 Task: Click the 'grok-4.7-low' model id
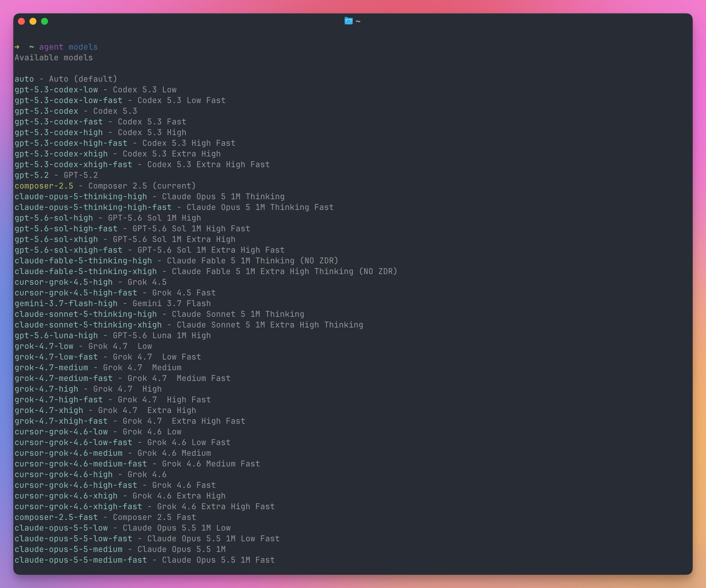44,346
